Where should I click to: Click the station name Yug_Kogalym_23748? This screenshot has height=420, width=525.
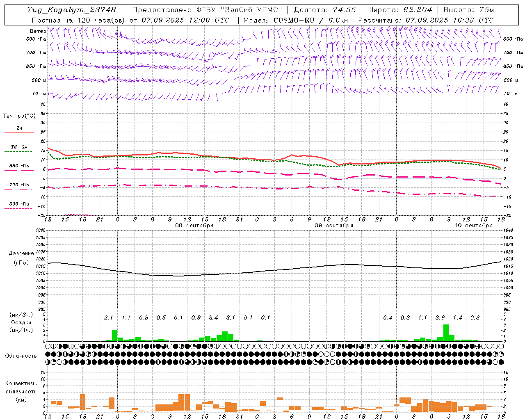coord(71,10)
